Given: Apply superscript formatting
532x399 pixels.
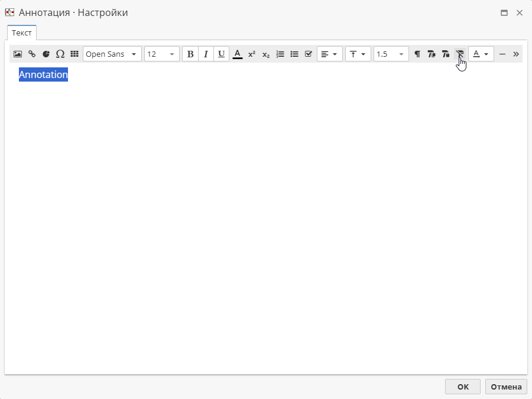Looking at the screenshot, I should [252, 54].
